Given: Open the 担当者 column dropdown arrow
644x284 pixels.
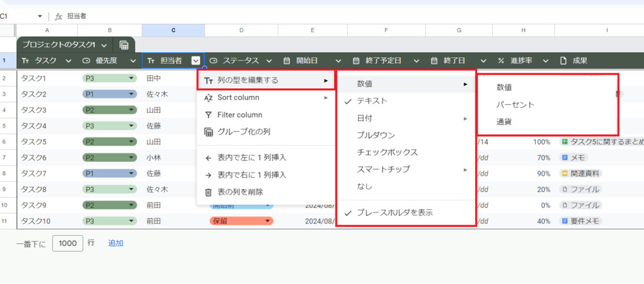Looking at the screenshot, I should point(195,61).
